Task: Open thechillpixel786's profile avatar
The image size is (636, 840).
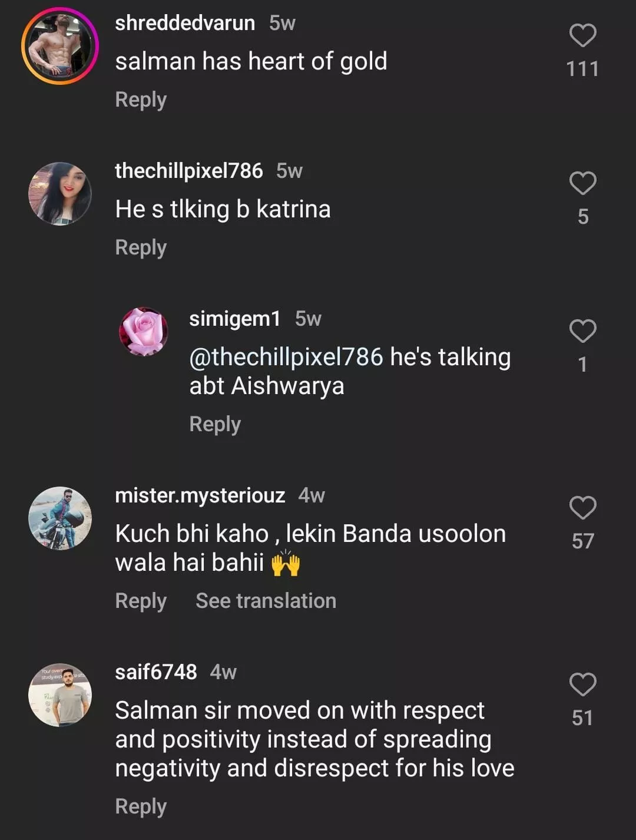Action: pyautogui.click(x=60, y=194)
